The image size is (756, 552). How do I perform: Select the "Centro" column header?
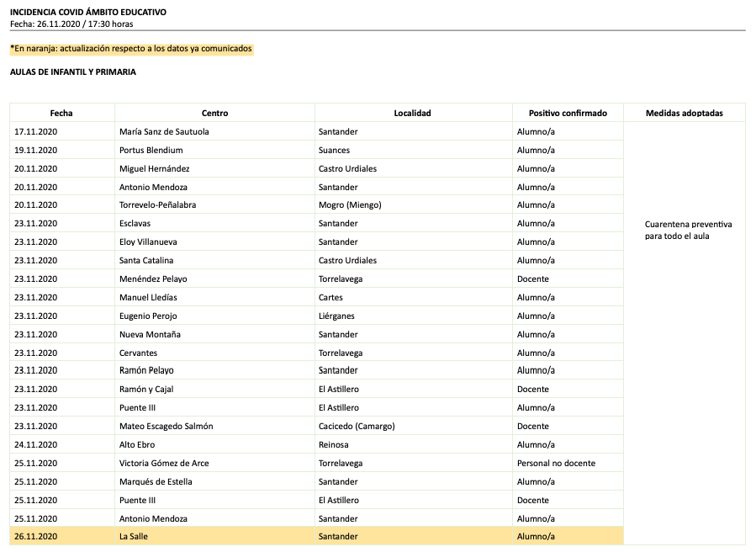[214, 113]
